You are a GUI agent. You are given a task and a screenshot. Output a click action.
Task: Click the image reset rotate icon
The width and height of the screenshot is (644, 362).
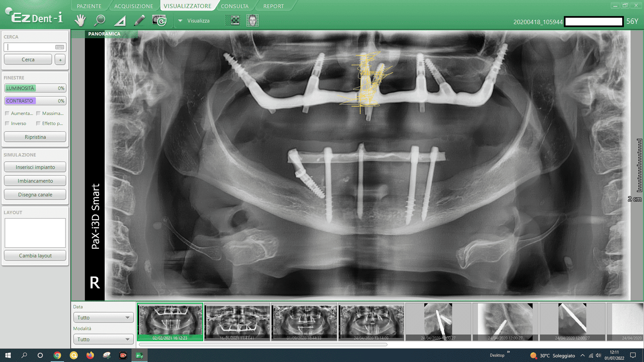pos(159,21)
